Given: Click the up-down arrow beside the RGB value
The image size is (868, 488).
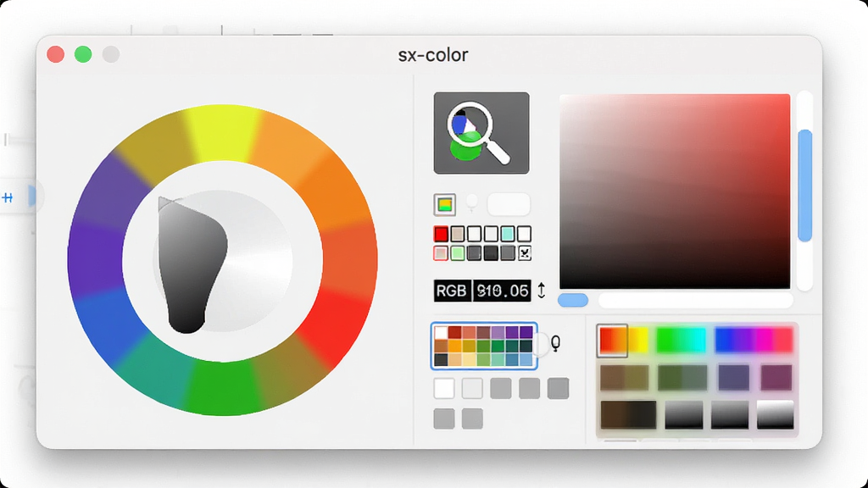Looking at the screenshot, I should [x=542, y=291].
